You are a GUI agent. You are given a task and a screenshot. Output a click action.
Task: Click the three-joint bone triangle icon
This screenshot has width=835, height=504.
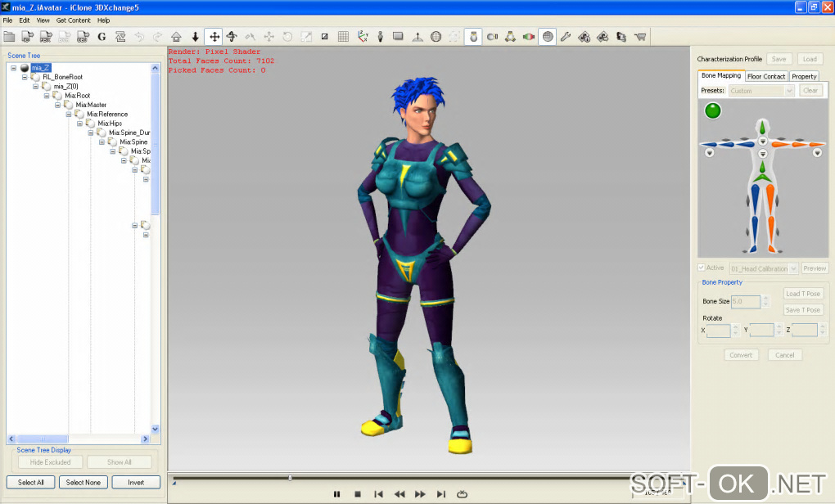click(510, 37)
